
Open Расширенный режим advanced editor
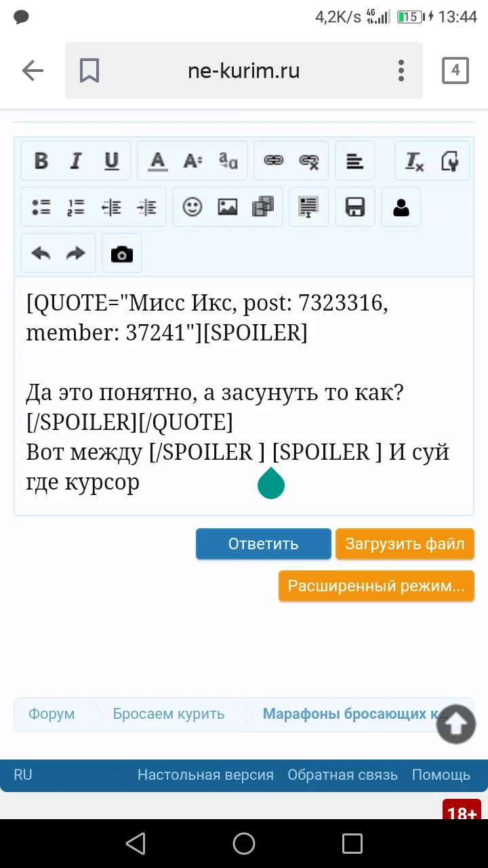point(376,586)
